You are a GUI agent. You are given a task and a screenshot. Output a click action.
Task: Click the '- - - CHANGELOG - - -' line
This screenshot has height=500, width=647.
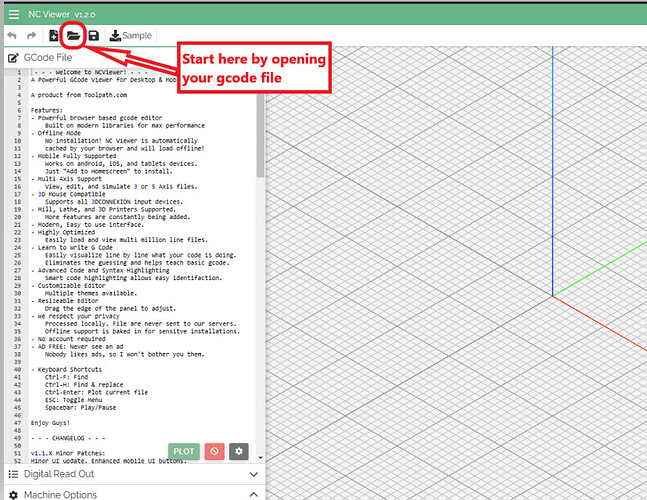click(68, 438)
